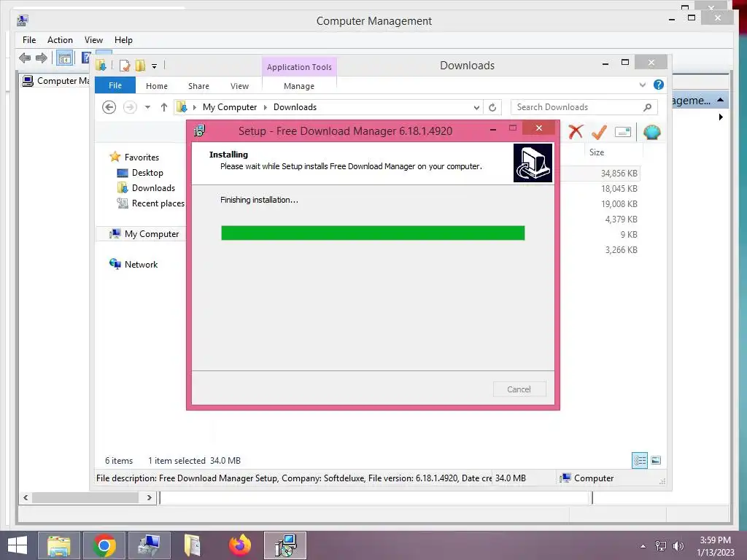The height and width of the screenshot is (560, 747).
Task: Click the New folder quick-access icon in the Downloads window
Action: 140,65
